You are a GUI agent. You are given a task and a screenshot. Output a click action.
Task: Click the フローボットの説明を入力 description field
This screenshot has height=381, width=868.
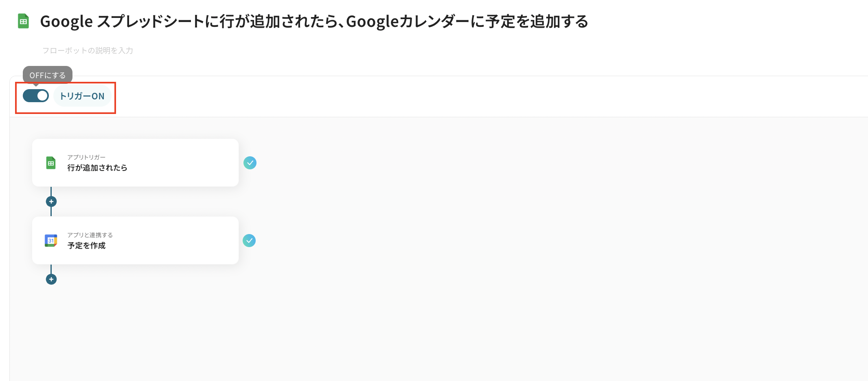click(88, 50)
